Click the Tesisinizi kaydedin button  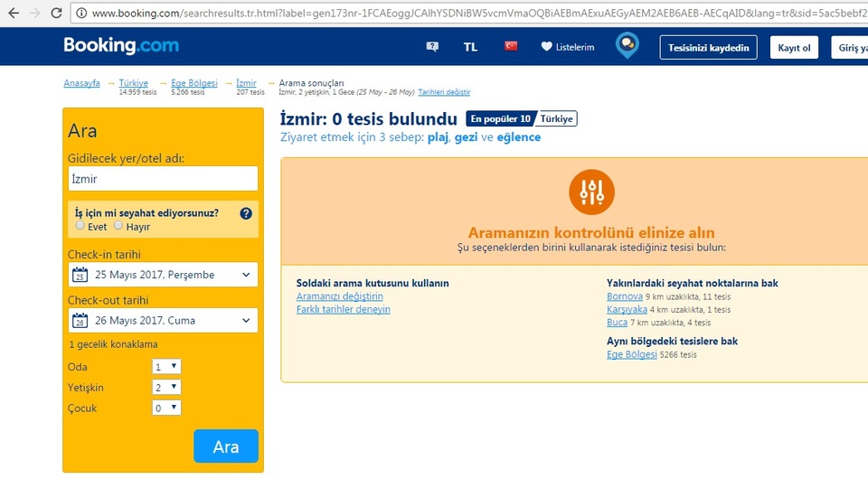[x=710, y=48]
